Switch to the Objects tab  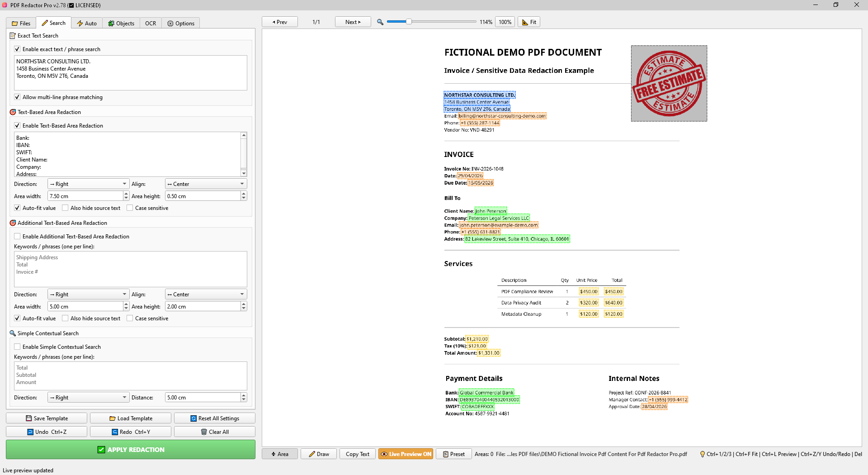coord(121,23)
